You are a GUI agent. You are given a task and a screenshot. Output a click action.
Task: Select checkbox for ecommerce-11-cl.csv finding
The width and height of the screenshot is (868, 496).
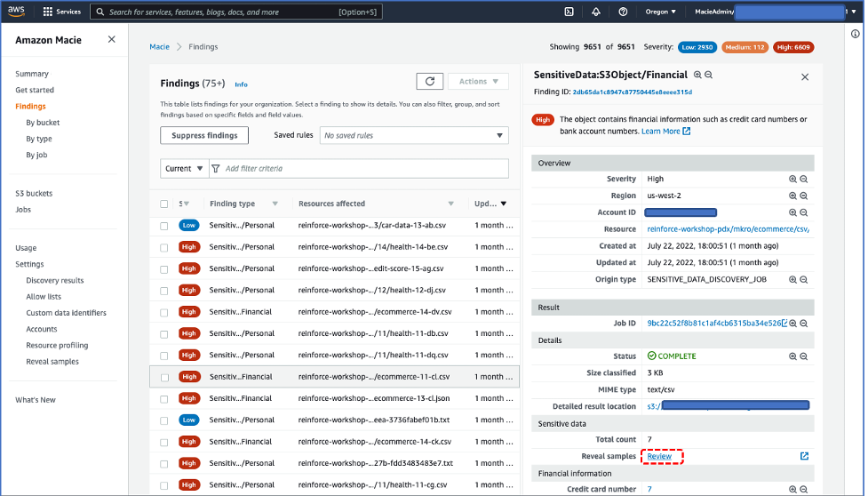pos(164,377)
